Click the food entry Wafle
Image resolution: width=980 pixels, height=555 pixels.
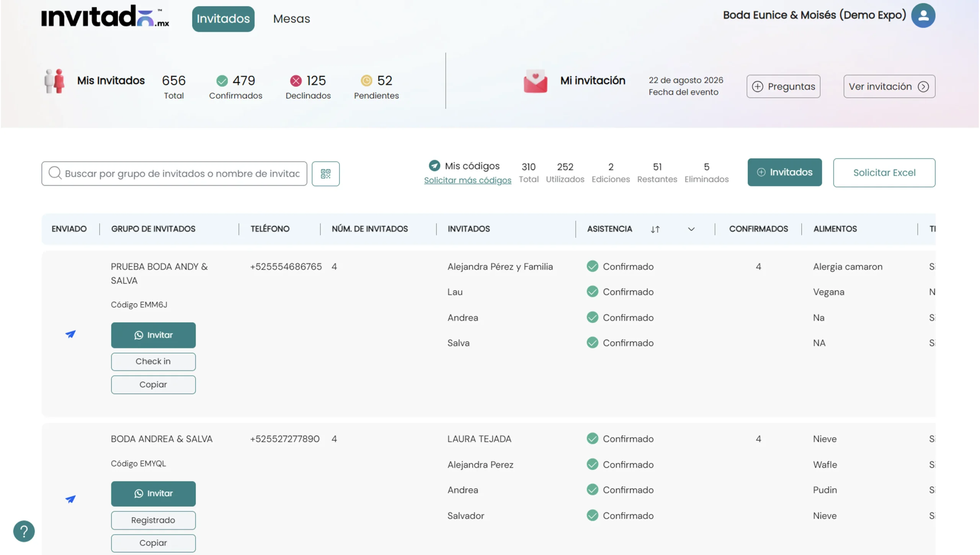pyautogui.click(x=825, y=465)
